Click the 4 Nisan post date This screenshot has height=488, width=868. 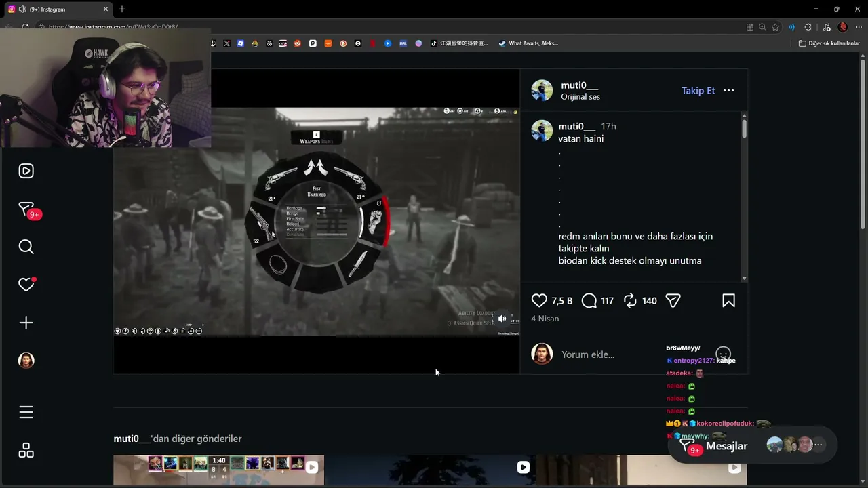(x=545, y=319)
